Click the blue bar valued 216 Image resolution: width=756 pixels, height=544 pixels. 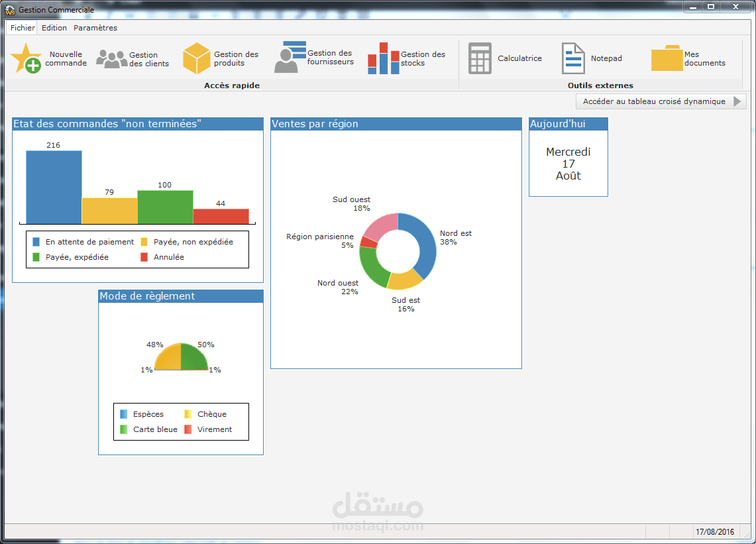[54, 187]
